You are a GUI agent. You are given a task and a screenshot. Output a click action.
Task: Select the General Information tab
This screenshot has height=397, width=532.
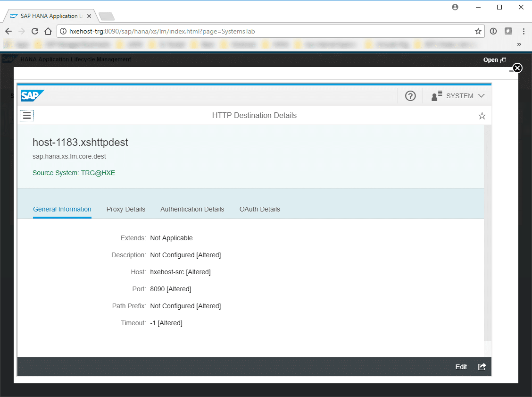(62, 209)
